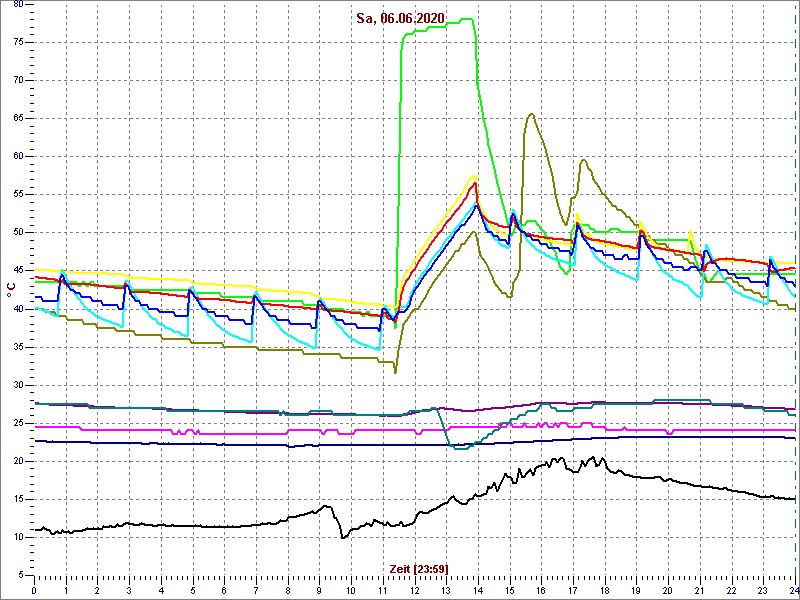Click the hour 8 label on time axis
This screenshot has width=800, height=600.
(x=288, y=591)
